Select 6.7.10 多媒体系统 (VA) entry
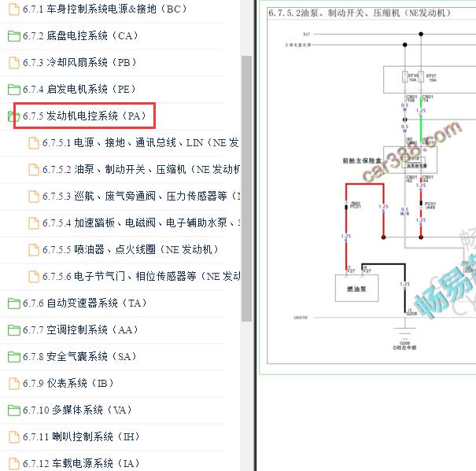Viewport: 476px width, 471px height. pyautogui.click(x=77, y=410)
